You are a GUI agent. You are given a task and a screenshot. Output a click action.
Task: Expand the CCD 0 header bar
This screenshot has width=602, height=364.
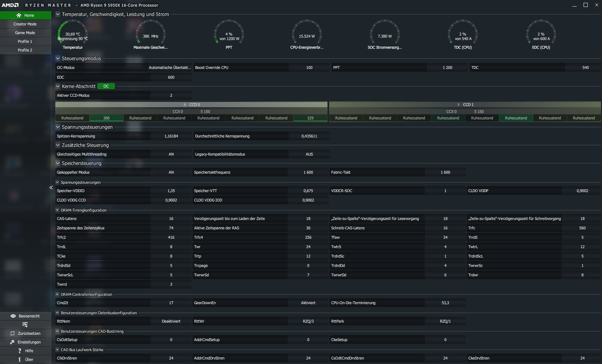[191, 105]
